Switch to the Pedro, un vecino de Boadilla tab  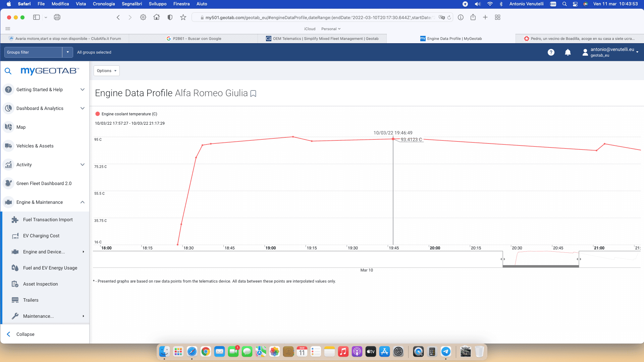coord(579,39)
